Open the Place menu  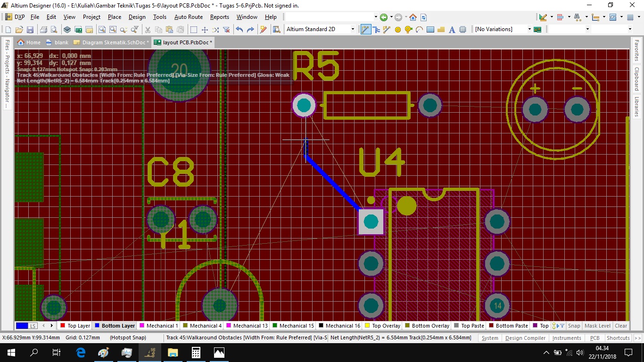coord(115,17)
